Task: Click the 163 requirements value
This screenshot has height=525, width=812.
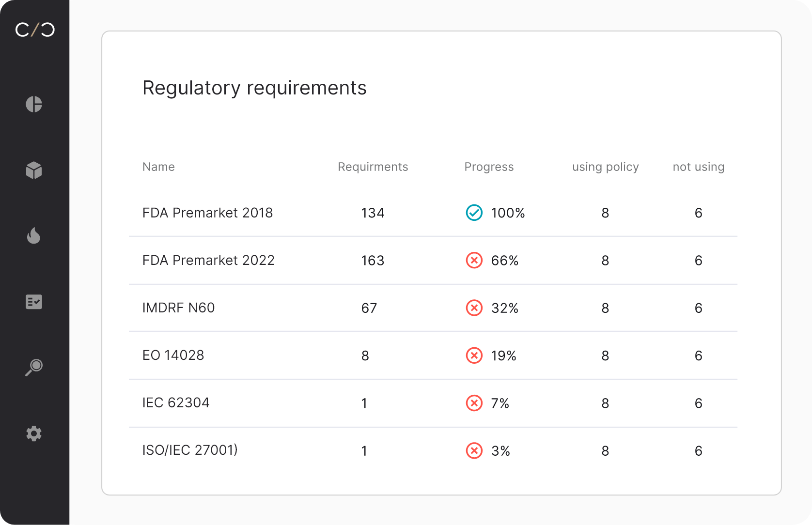Action: click(373, 261)
